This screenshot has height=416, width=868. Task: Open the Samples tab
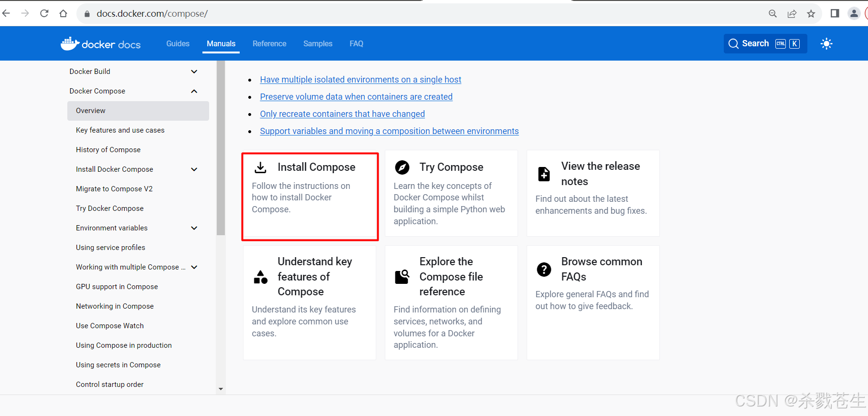(318, 43)
